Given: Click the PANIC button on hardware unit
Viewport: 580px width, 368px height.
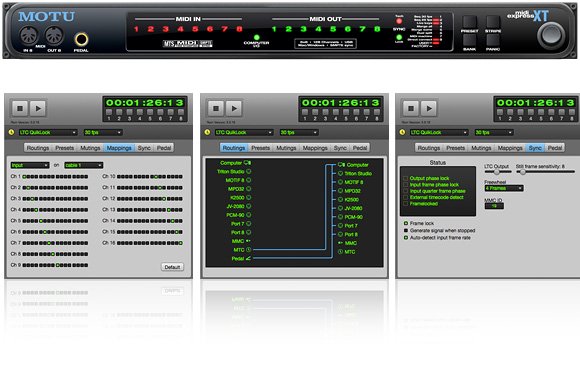Looking at the screenshot, I should [493, 40].
